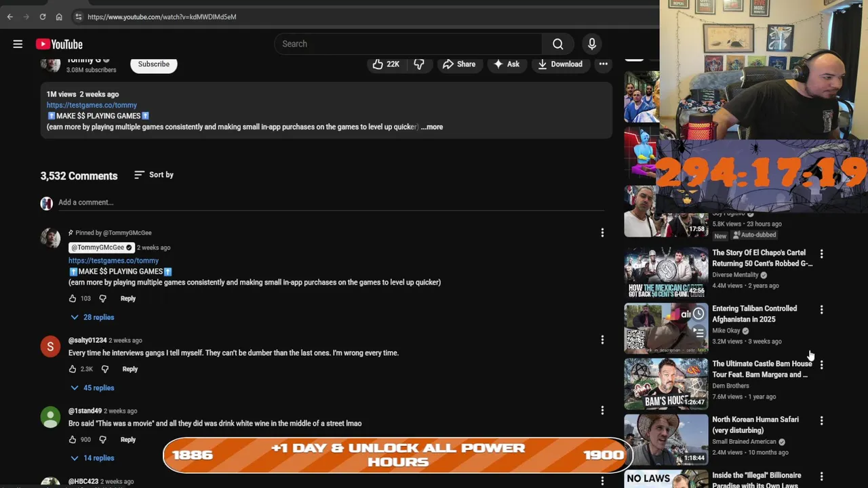Open options for @salty01234's comment

pos(602,340)
